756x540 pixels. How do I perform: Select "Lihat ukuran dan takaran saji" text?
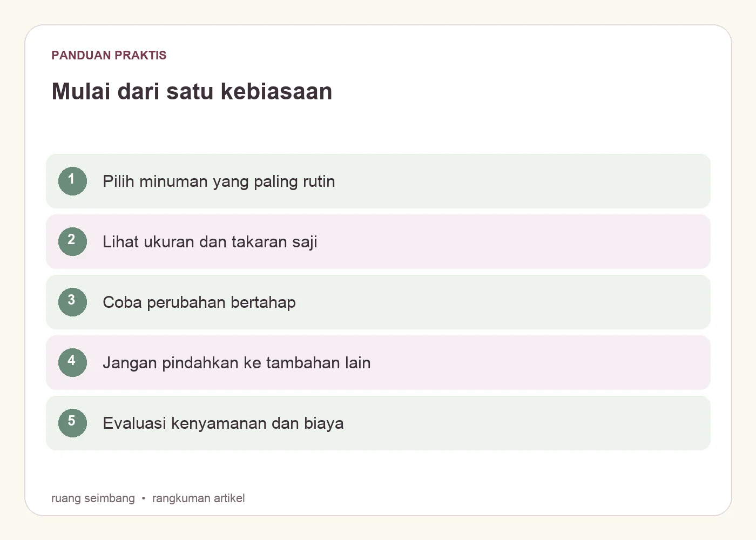210,242
